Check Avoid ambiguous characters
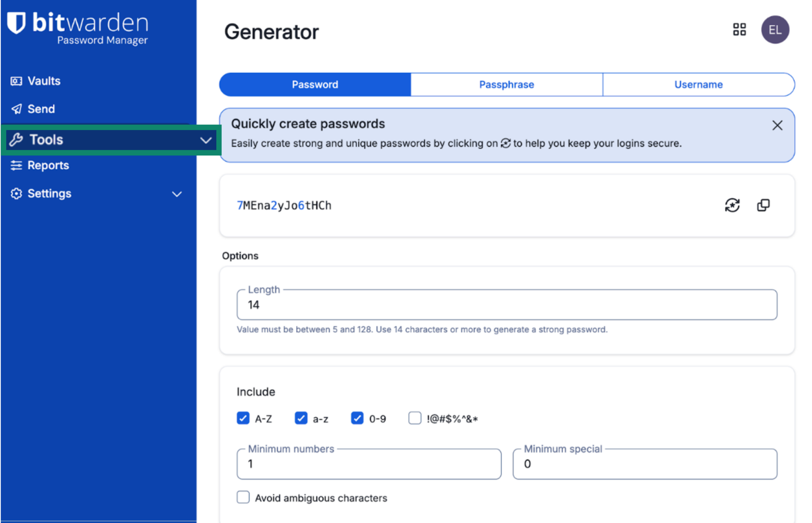Viewport: 812px width, 523px height. [243, 497]
